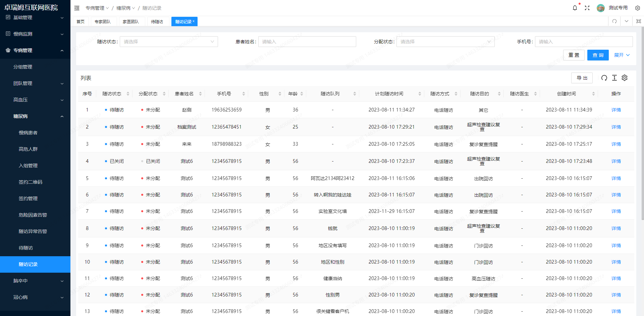
Task: Sort by 分配状态 column
Action: pyautogui.click(x=164, y=94)
